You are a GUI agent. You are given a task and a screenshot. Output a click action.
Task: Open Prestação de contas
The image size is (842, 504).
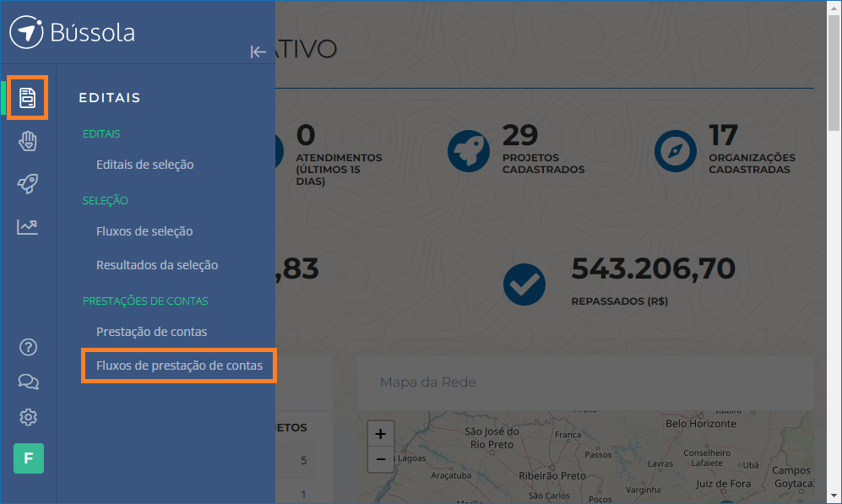click(x=151, y=332)
